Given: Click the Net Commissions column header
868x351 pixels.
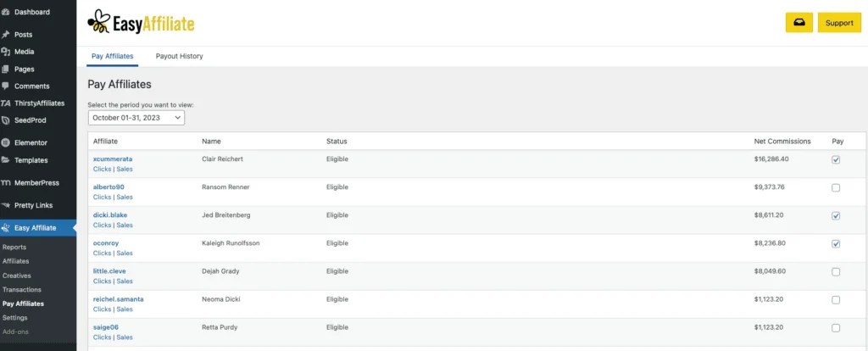Looking at the screenshot, I should (x=782, y=141).
